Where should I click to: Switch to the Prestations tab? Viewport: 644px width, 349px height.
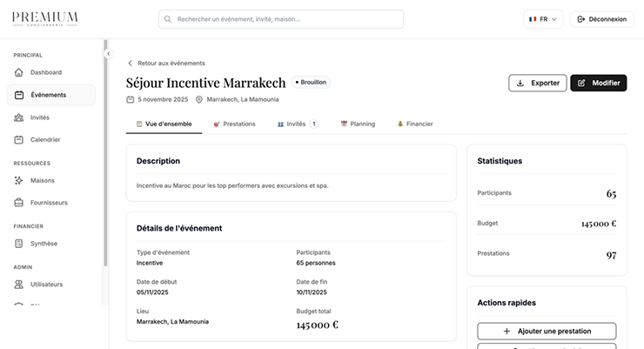point(234,124)
